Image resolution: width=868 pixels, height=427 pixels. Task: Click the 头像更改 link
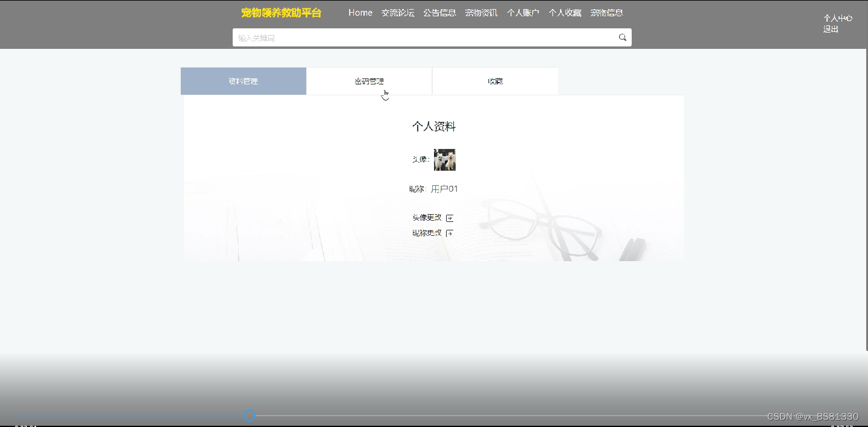click(x=427, y=218)
